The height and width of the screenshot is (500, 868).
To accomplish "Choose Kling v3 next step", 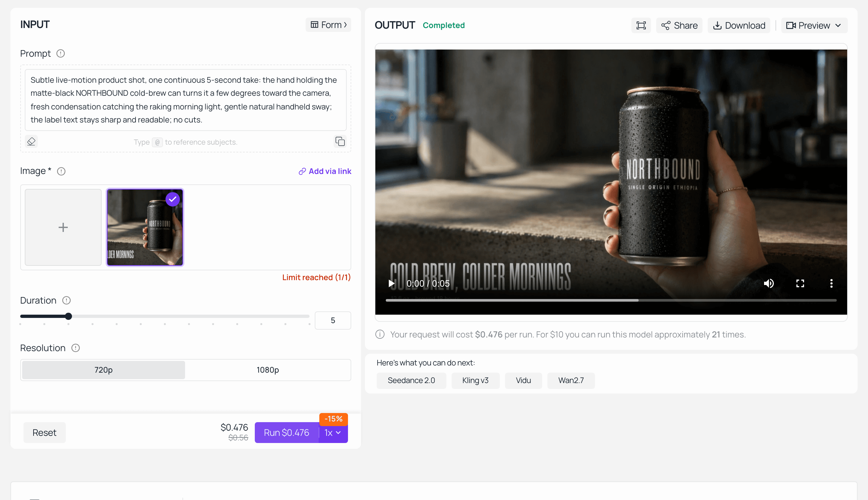I will 475,380.
